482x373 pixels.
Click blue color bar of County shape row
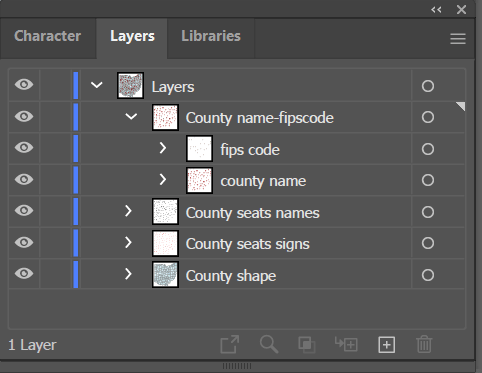[76, 274]
